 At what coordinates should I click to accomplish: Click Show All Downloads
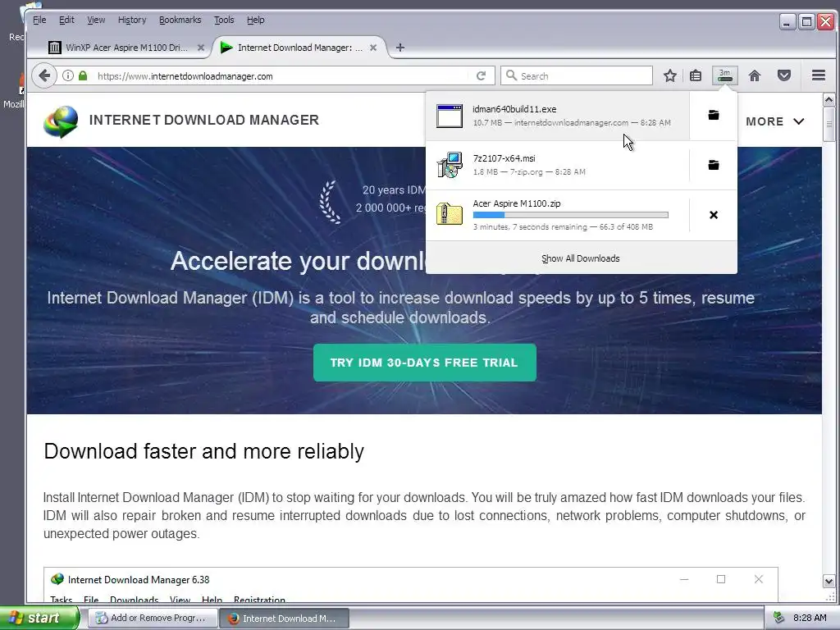581,258
